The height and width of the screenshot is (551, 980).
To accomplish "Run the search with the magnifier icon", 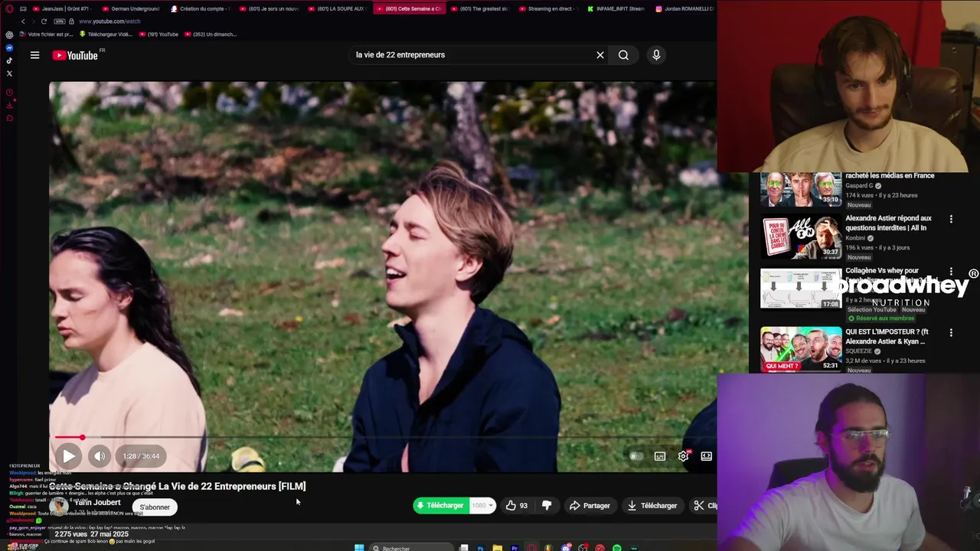I will [x=623, y=55].
